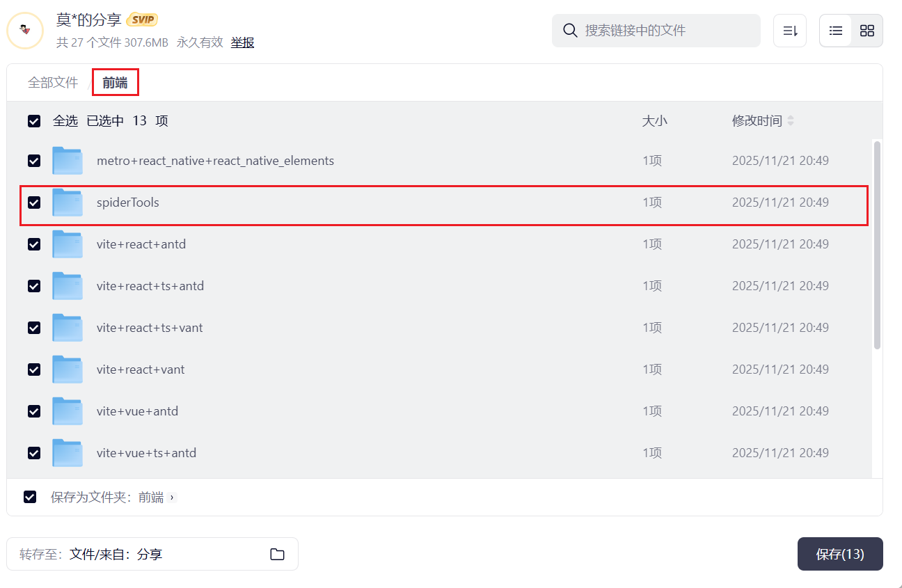Click the 1项 size of vite+react+vant
Image resolution: width=902 pixels, height=588 pixels.
tap(652, 370)
